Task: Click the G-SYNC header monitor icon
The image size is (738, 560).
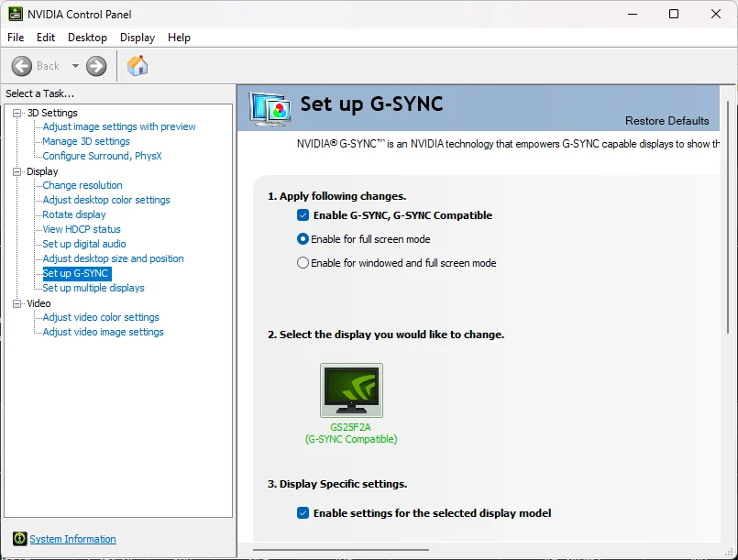Action: (270, 108)
